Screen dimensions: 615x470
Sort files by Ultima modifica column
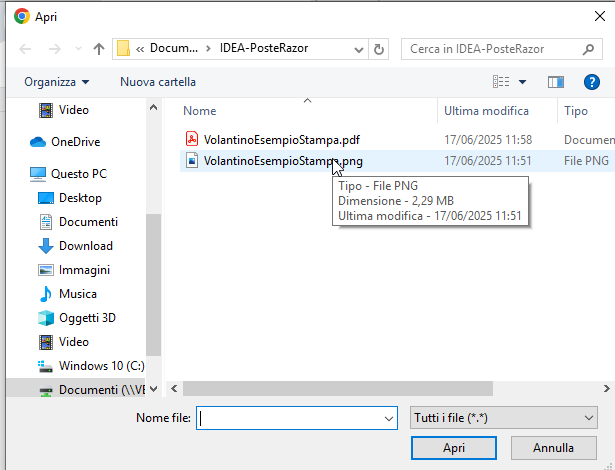(x=486, y=111)
